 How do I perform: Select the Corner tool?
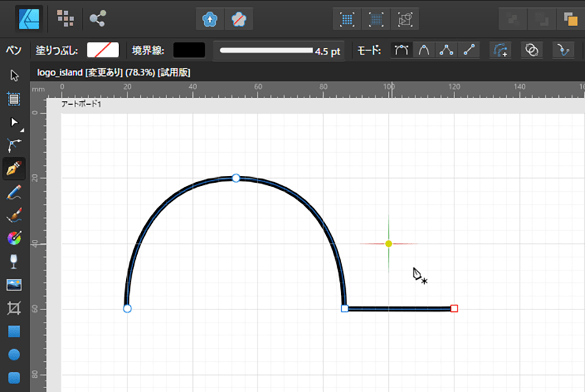(14, 146)
